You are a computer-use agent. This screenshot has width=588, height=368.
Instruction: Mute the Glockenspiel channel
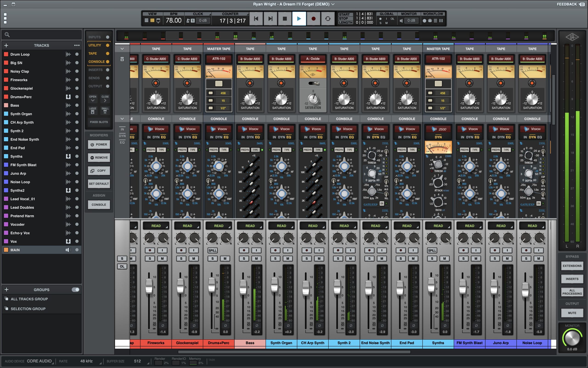[x=194, y=259]
